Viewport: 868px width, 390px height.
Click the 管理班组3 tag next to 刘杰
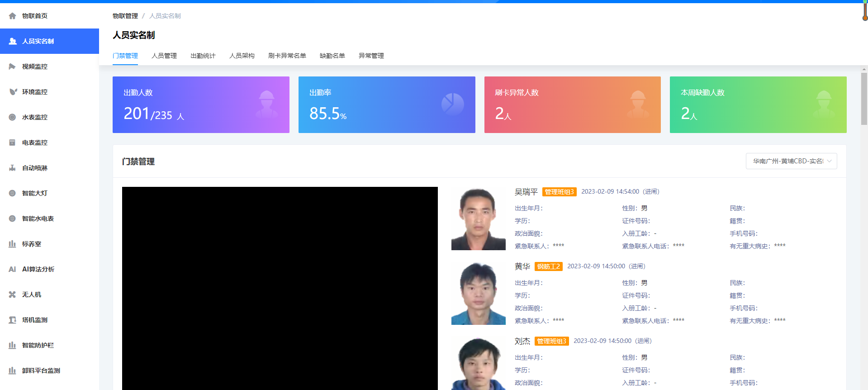coord(552,341)
